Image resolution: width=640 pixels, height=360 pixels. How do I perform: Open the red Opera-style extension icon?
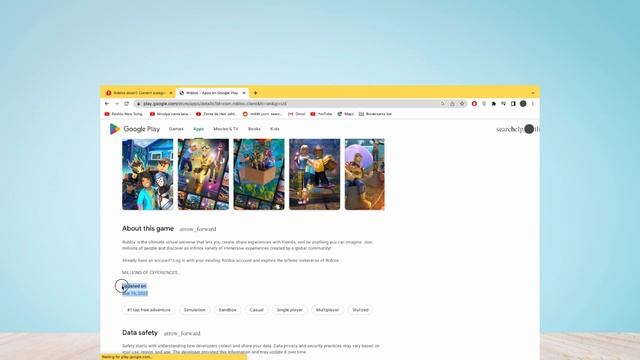[474, 104]
